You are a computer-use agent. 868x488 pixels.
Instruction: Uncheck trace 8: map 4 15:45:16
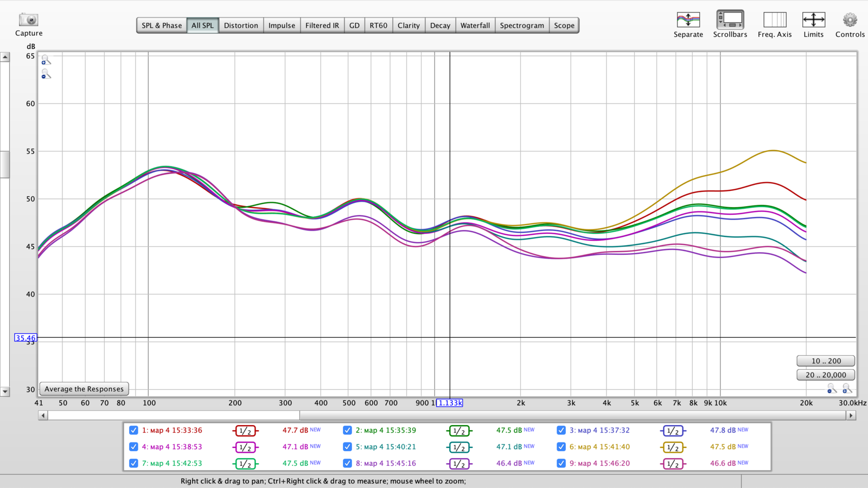tap(347, 464)
